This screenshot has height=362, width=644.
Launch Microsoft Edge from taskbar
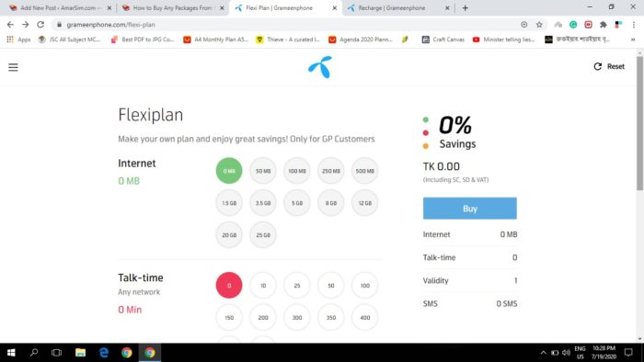tap(104, 353)
